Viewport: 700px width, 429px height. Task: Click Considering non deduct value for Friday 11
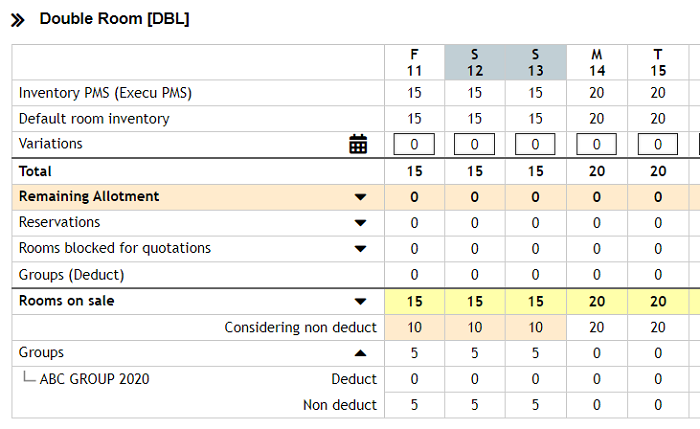tap(414, 327)
